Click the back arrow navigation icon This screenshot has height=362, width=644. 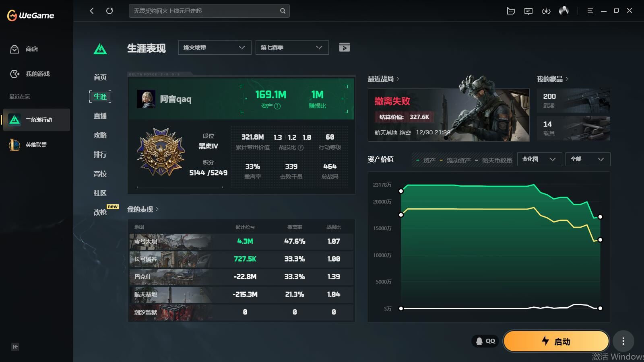click(92, 11)
